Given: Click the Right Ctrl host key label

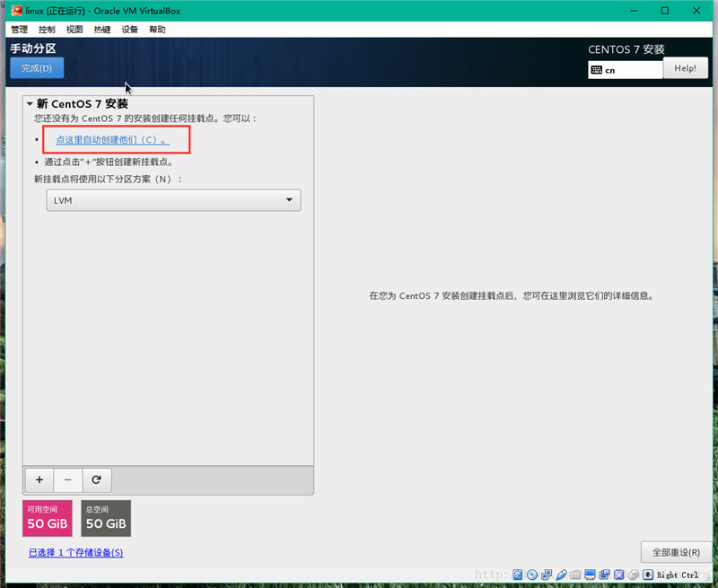Looking at the screenshot, I should [x=678, y=575].
